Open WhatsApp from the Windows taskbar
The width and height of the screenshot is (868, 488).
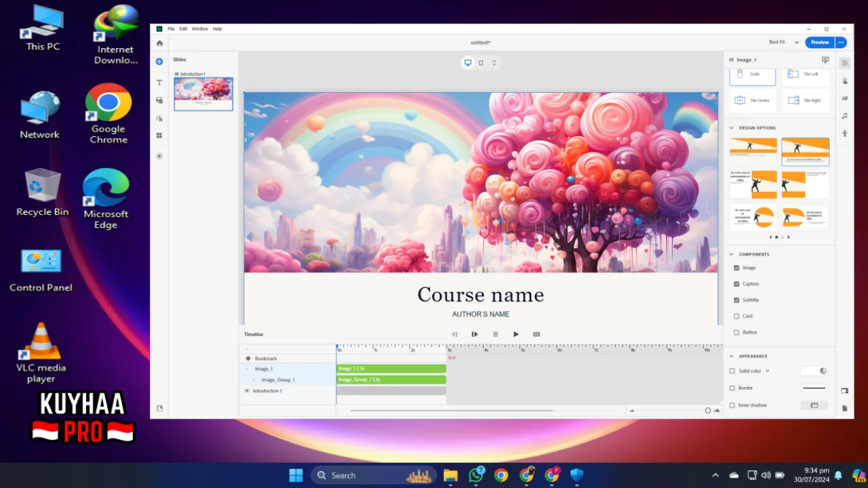click(476, 475)
